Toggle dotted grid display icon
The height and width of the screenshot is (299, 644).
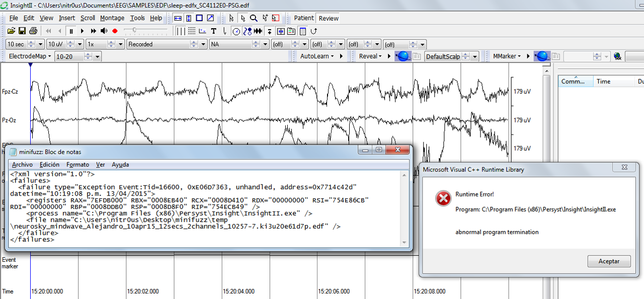tap(191, 31)
